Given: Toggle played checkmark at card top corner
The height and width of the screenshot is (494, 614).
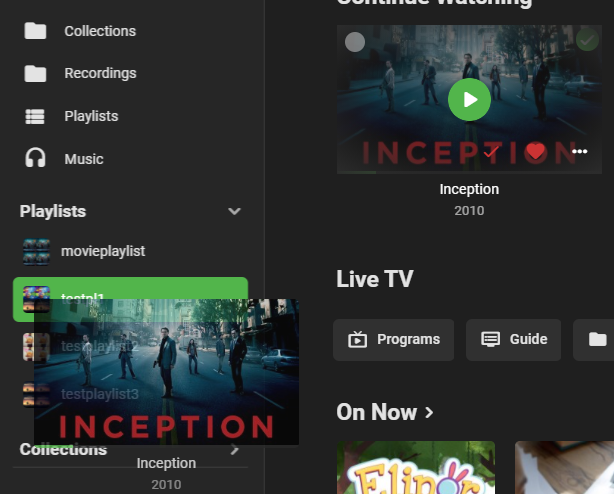Looking at the screenshot, I should [x=587, y=40].
